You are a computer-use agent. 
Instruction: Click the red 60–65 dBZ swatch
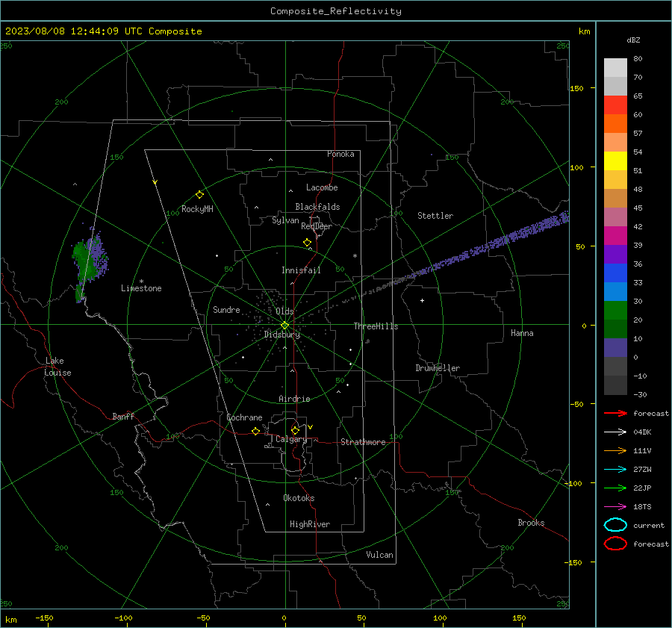(x=615, y=105)
